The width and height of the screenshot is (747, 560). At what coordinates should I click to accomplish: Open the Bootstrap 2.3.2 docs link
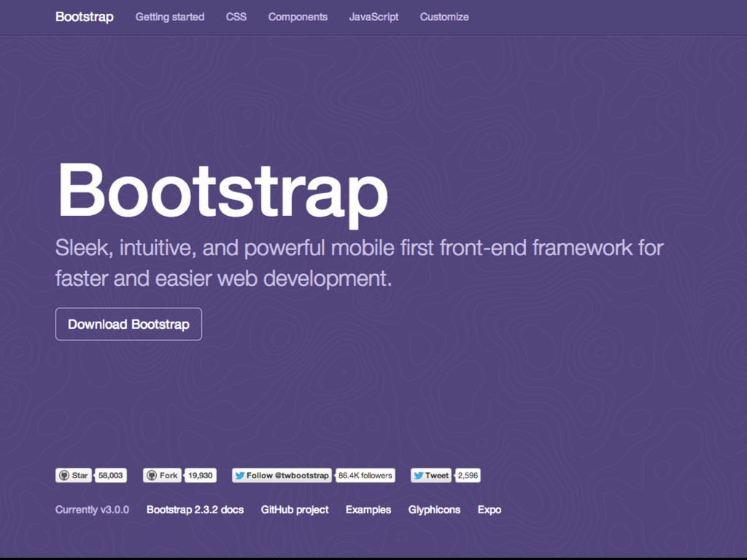pyautogui.click(x=195, y=510)
